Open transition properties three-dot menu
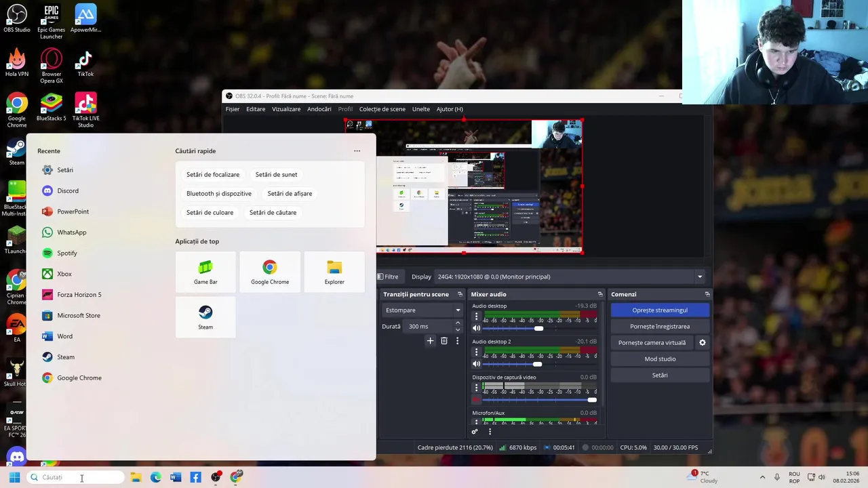The width and height of the screenshot is (868, 488). (x=457, y=341)
